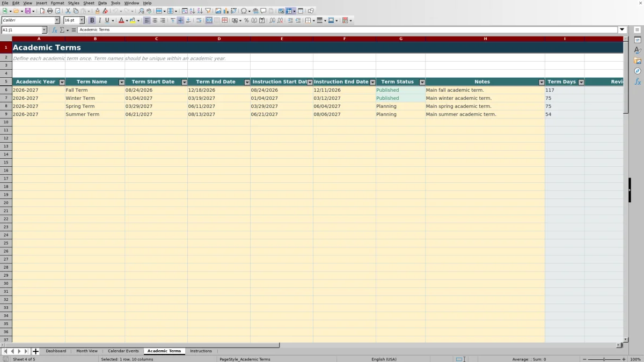The width and height of the screenshot is (644, 362).
Task: Toggle Center Vertically alignment
Action: (180, 20)
